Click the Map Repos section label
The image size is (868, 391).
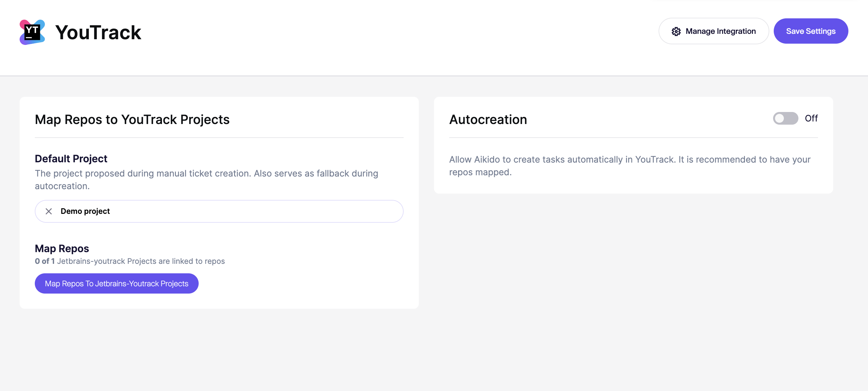(62, 248)
